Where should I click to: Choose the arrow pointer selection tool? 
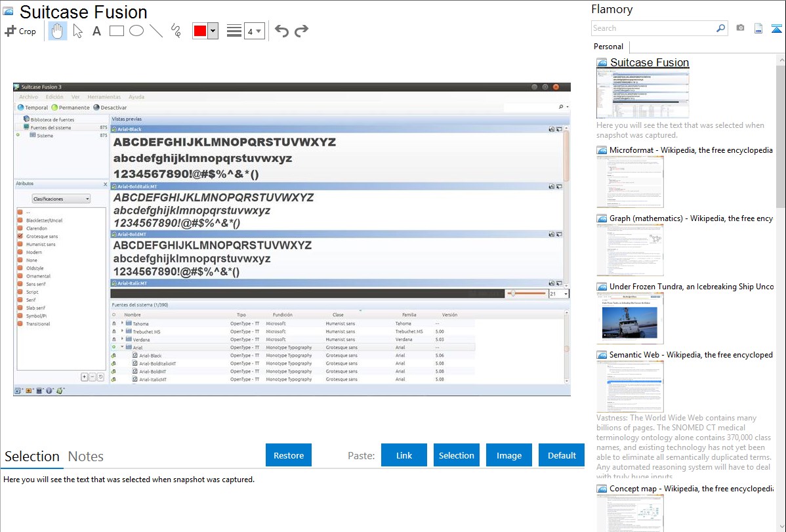pyautogui.click(x=77, y=31)
